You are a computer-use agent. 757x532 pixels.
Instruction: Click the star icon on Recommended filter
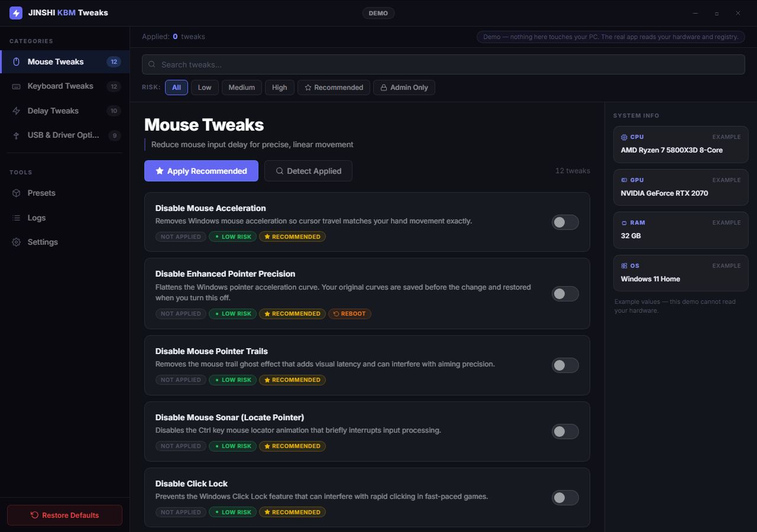coord(308,87)
